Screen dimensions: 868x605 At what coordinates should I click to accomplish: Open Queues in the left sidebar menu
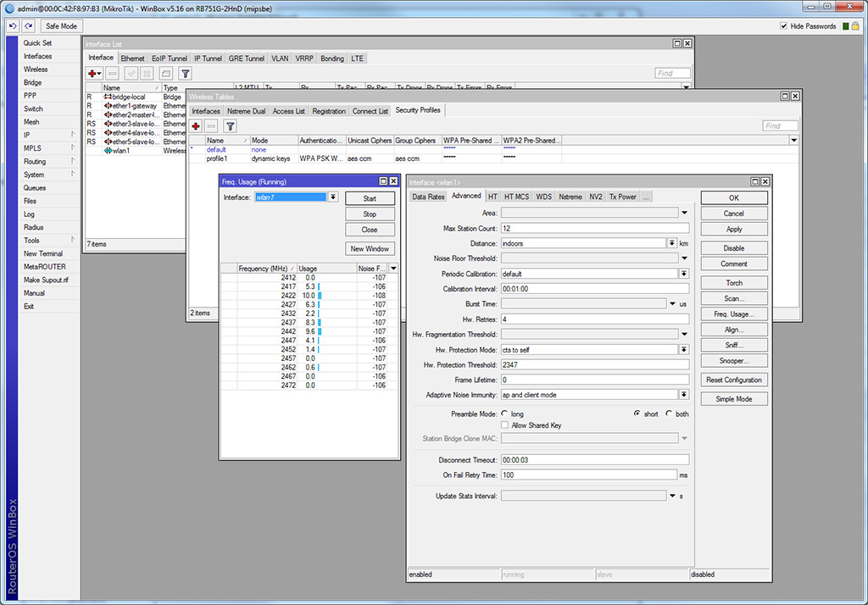(x=35, y=188)
